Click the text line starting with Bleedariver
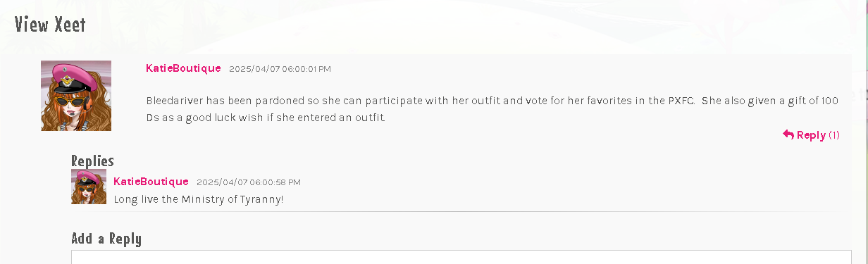The image size is (868, 264). pos(492,101)
